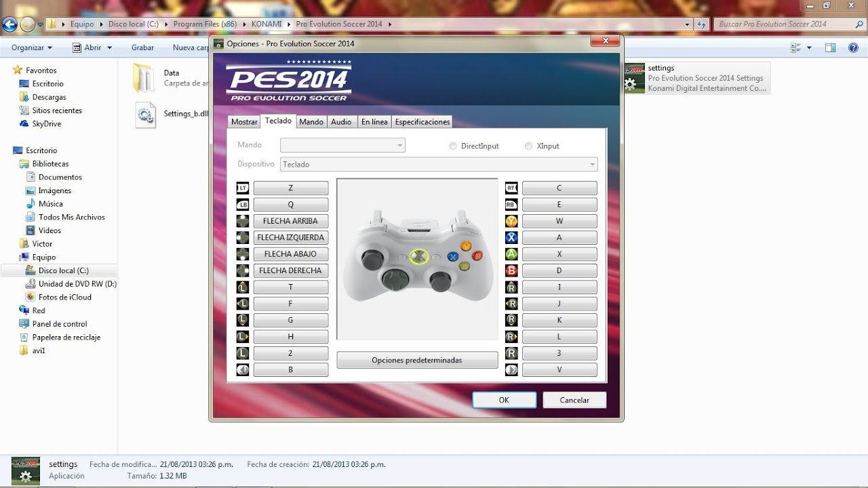Open Papelera de reciclaje in navigation pane

[x=66, y=337]
